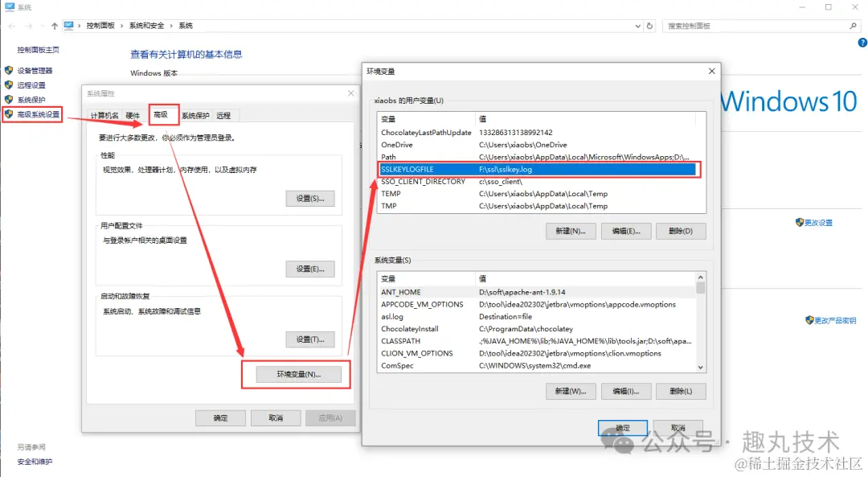Click user variables Variable column header
The height and width of the screenshot is (477, 868).
click(x=426, y=119)
